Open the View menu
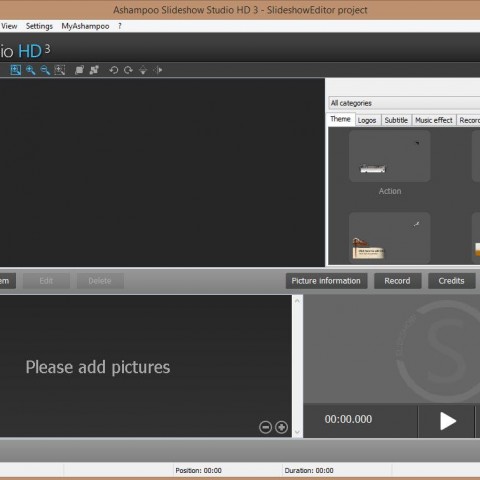480x480 pixels. [9, 26]
